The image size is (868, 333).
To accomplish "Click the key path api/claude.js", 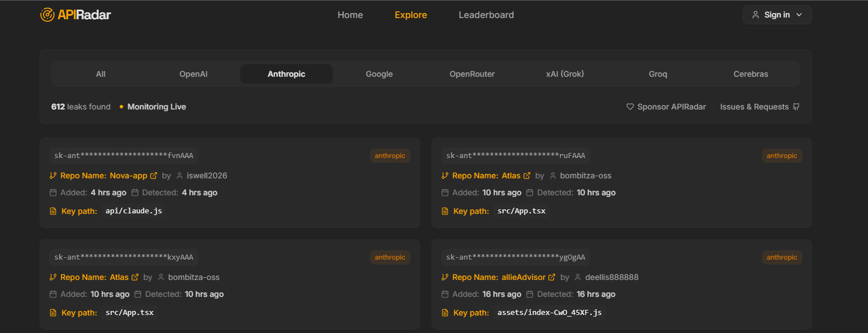I will pos(134,211).
